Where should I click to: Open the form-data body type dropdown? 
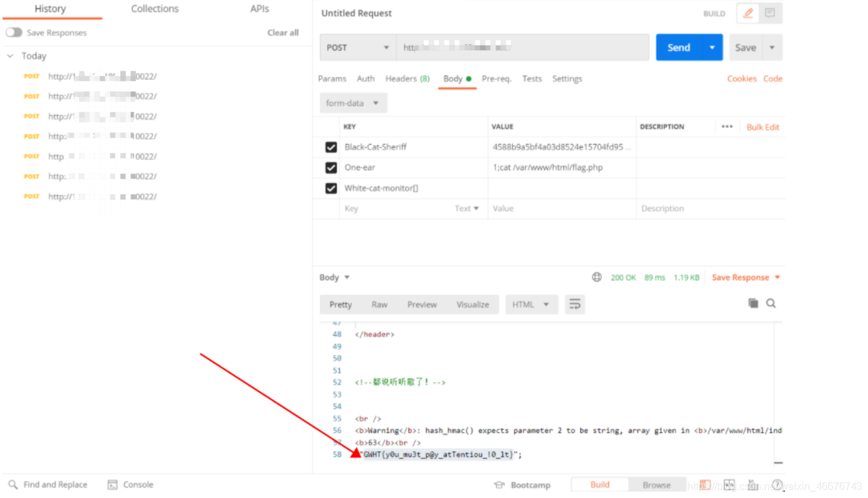pyautogui.click(x=353, y=103)
